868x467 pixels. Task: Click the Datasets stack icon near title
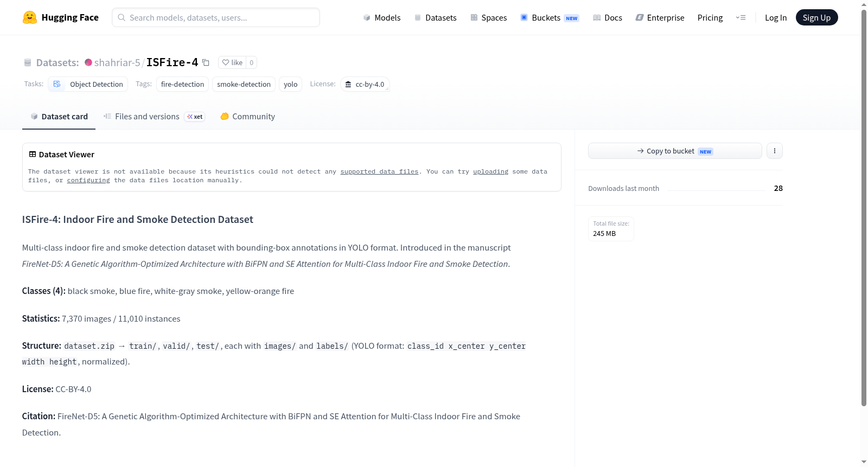(28, 62)
